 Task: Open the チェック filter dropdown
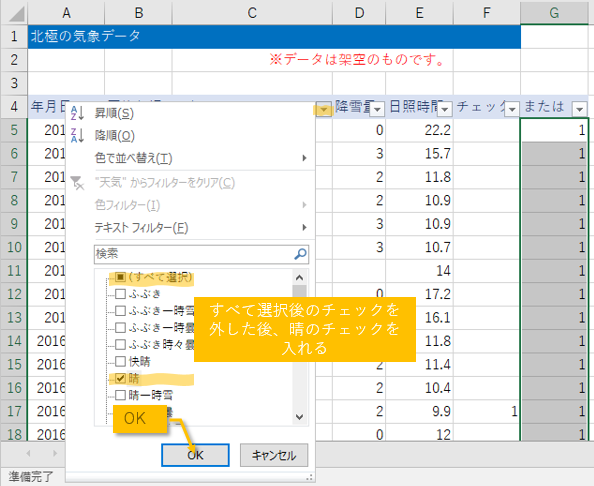[x=512, y=110]
